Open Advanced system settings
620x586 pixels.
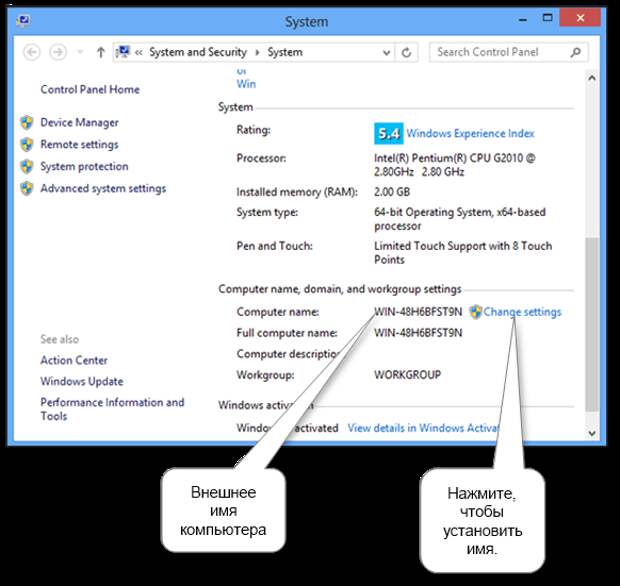103,189
